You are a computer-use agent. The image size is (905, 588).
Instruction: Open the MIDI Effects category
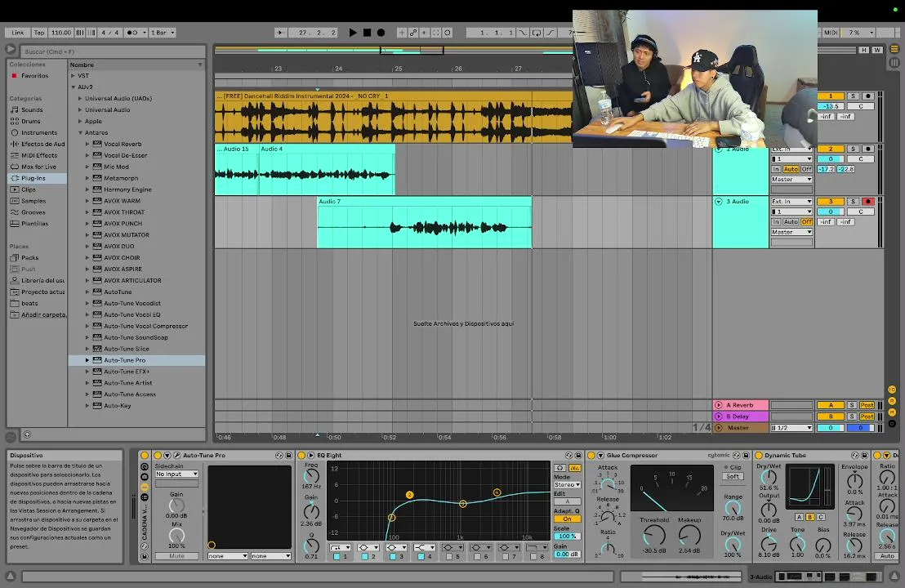[39, 155]
